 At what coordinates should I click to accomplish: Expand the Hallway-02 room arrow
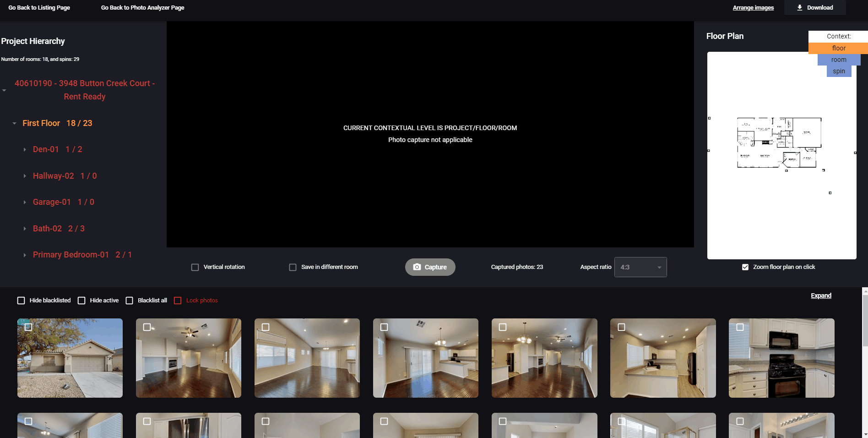tap(25, 176)
